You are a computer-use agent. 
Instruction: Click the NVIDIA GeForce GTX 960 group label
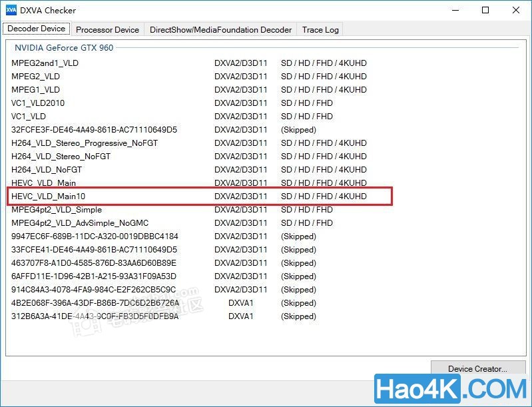coord(64,48)
